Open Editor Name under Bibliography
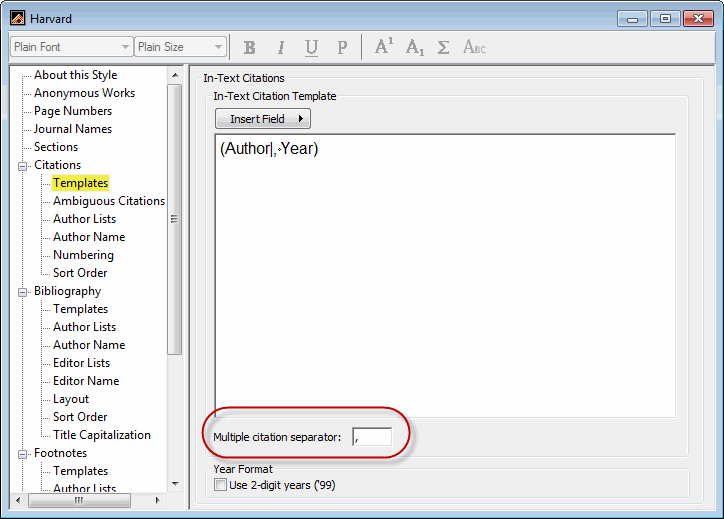The image size is (724, 519). [86, 381]
